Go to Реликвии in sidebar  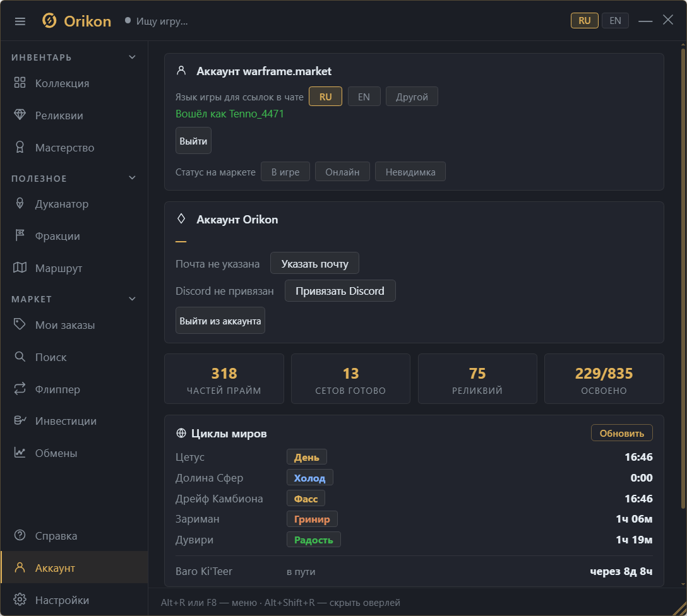[x=74, y=115]
